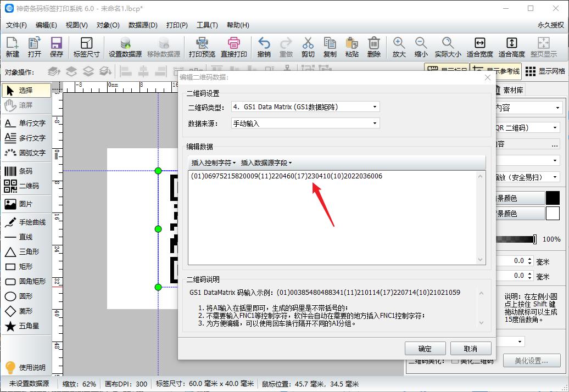Viewport: 569px width, 392px height.
Task: Open the QR 二维码 type dropdown in right panel
Action: click(527, 127)
